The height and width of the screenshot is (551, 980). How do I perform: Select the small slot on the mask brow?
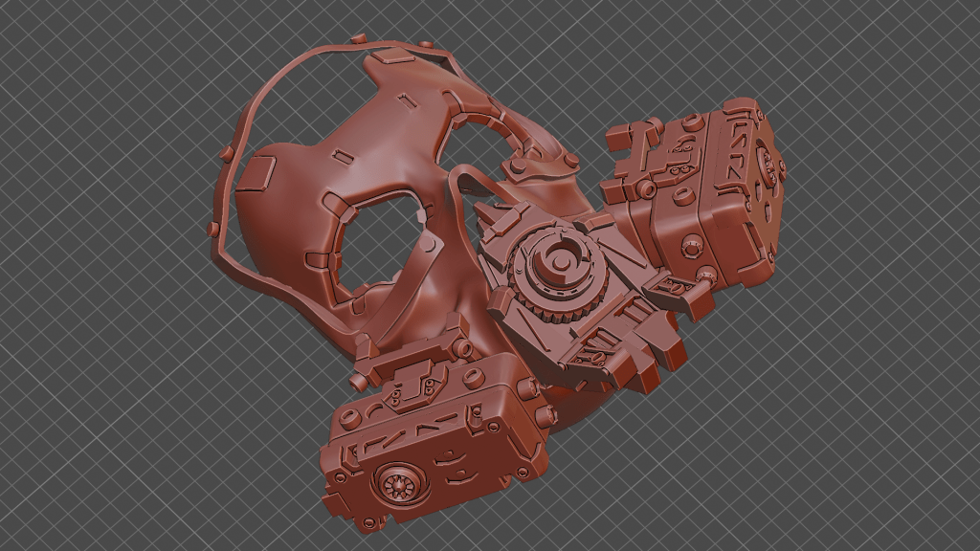point(342,155)
